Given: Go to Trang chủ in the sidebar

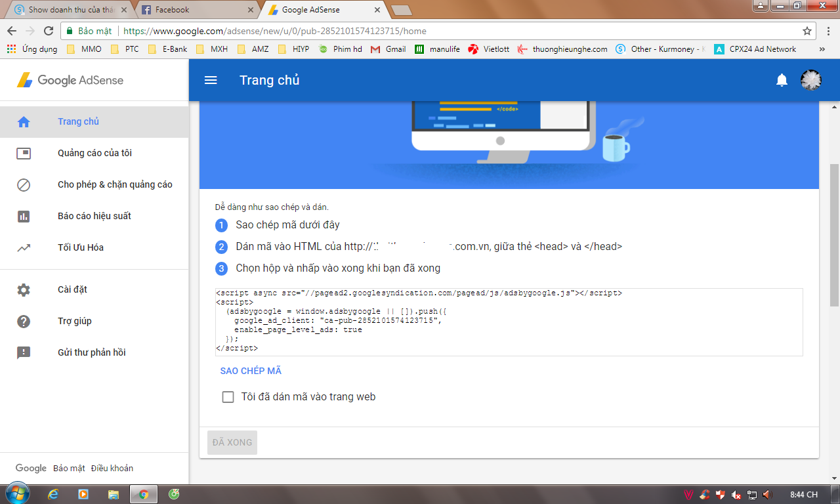Looking at the screenshot, I should 94,121.
